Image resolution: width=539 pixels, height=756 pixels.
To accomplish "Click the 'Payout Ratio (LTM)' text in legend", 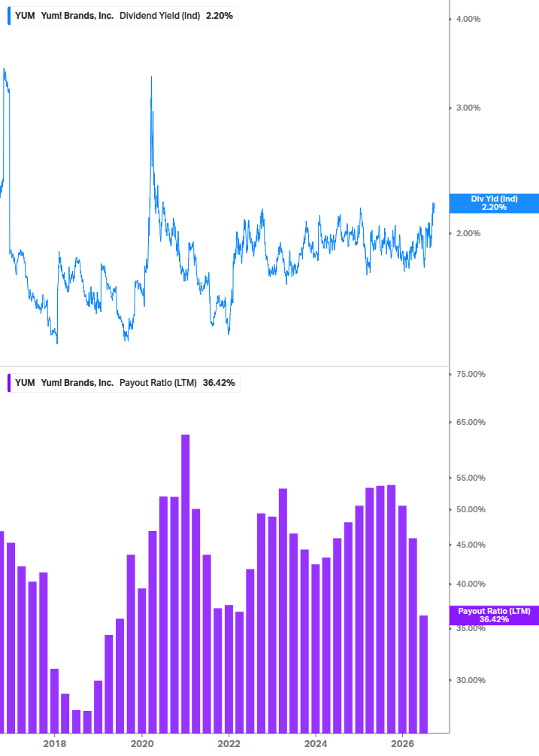I will [158, 383].
